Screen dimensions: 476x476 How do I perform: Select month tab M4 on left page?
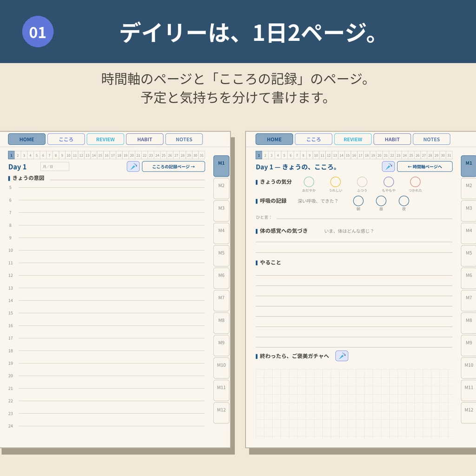coord(221,233)
